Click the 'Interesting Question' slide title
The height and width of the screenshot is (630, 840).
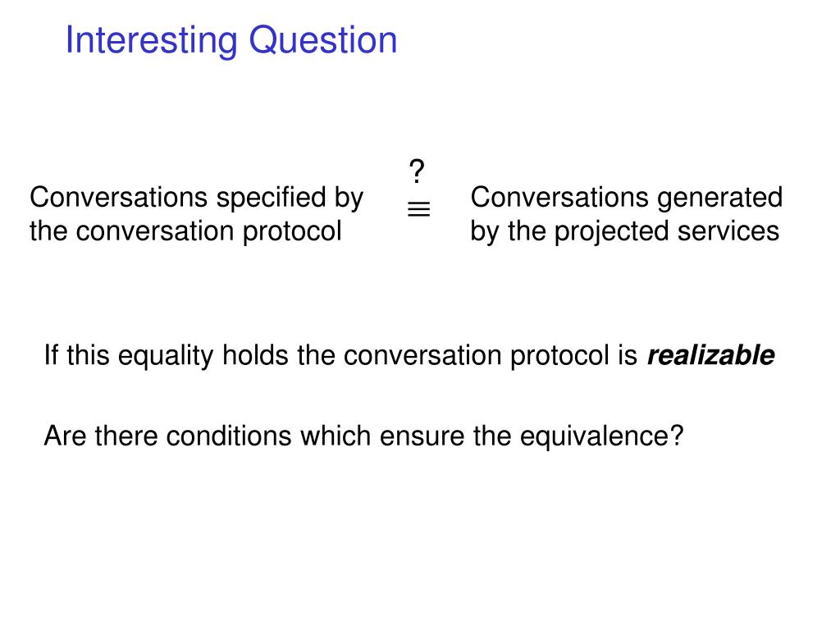(231, 41)
